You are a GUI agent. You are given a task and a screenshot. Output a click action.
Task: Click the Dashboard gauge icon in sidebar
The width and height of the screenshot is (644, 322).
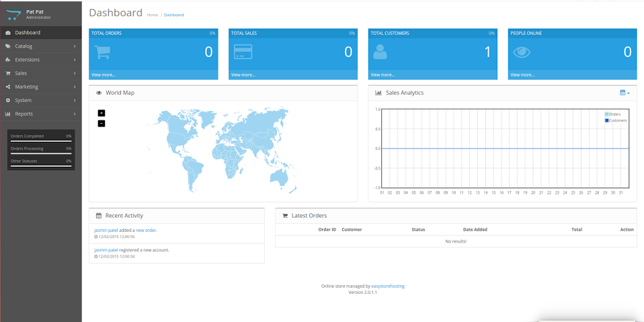tap(8, 33)
